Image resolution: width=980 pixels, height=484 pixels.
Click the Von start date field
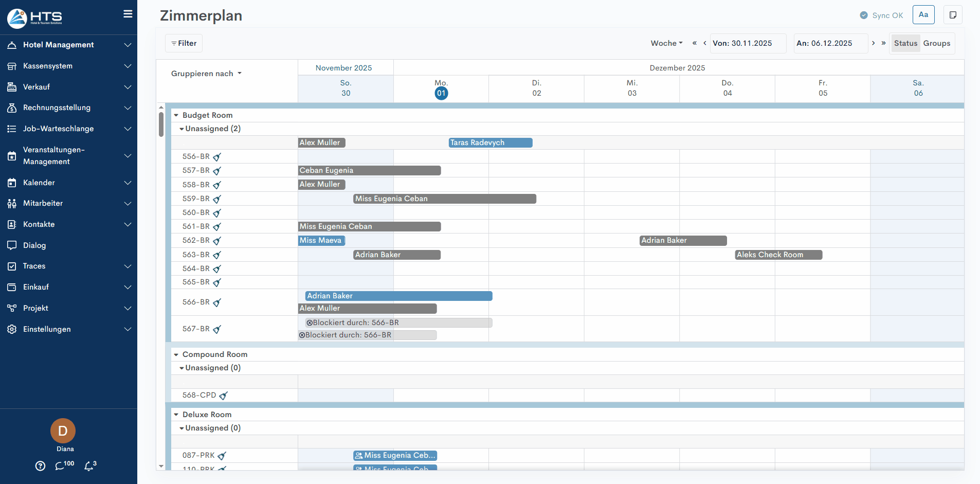pyautogui.click(x=748, y=43)
